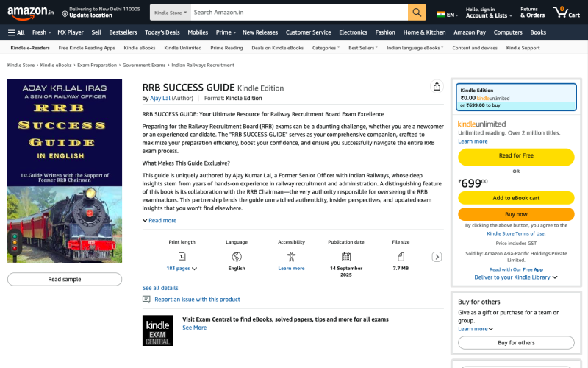Viewport: 588px width, 368px height.
Task: Expand the 183 pages print length dropdown
Action: [x=182, y=269]
